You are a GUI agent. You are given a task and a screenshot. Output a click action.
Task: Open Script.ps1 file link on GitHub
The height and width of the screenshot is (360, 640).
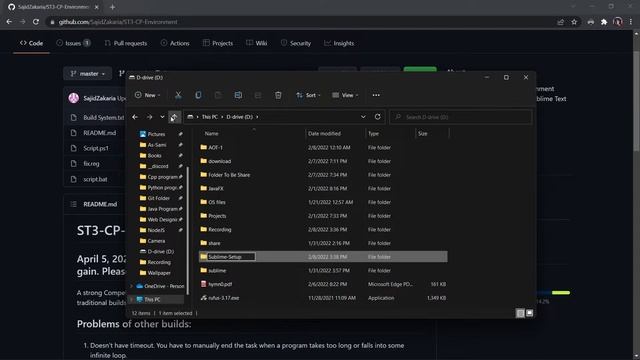click(x=96, y=148)
